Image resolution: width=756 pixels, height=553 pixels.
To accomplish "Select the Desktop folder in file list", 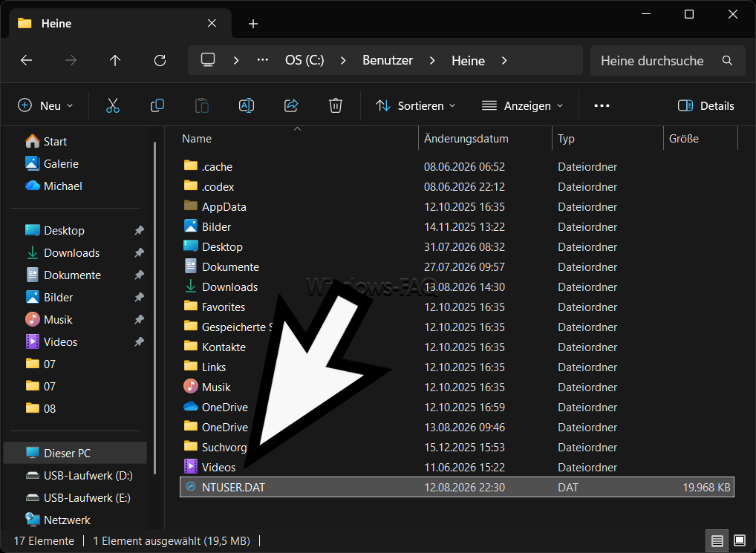I will click(x=457, y=246).
